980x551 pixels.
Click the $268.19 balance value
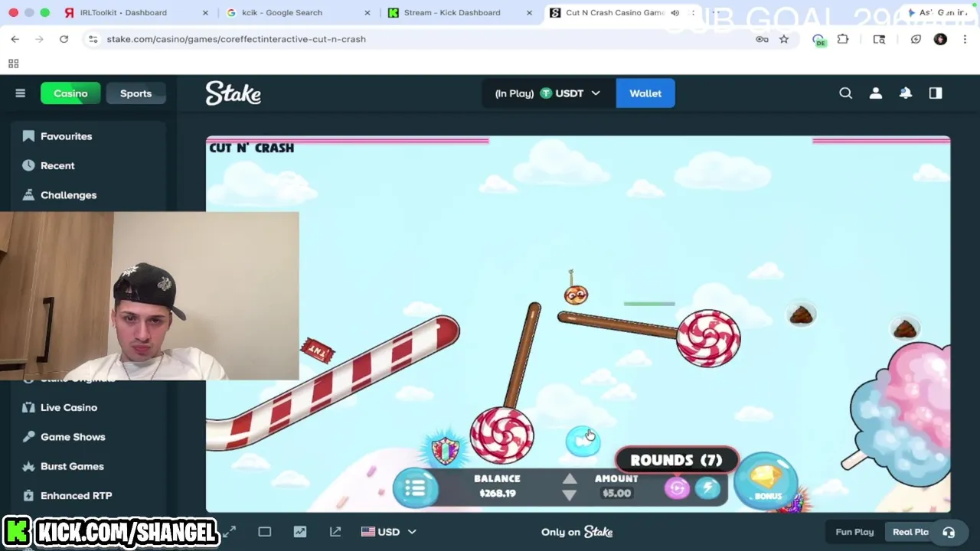click(498, 494)
